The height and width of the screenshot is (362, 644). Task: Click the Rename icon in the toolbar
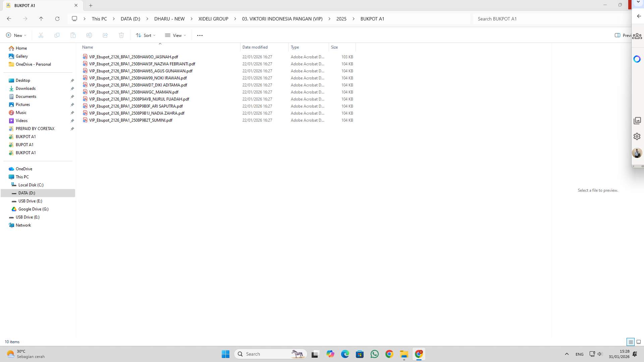coord(89,35)
